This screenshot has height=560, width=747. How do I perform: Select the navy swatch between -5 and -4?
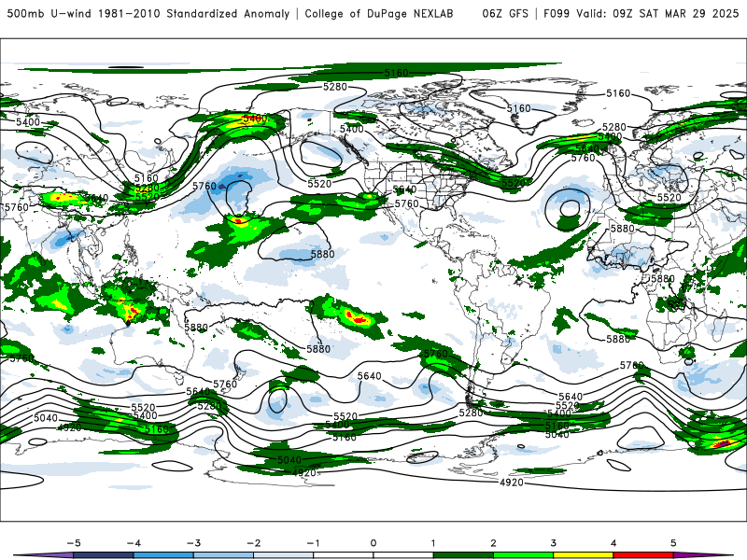pyautogui.click(x=104, y=555)
